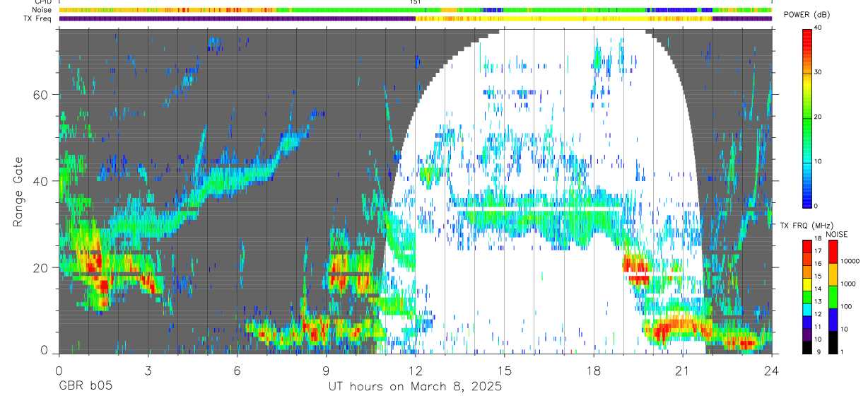Click the 'Range Gate' y-axis label
The width and height of the screenshot is (868, 401).
pos(19,192)
